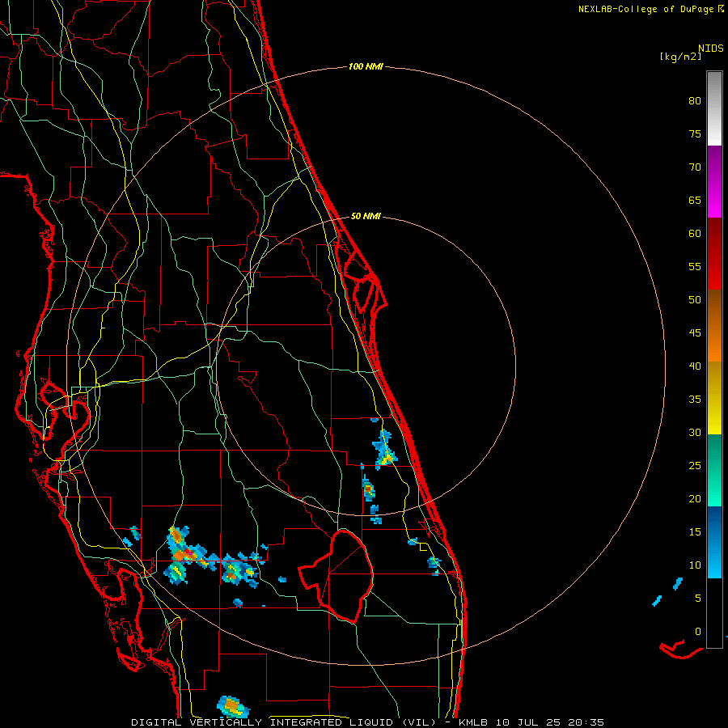Click the "DIGITAL VERTICALLY INTEGRATED LIQUID (VIL)" title text

[x=286, y=722]
